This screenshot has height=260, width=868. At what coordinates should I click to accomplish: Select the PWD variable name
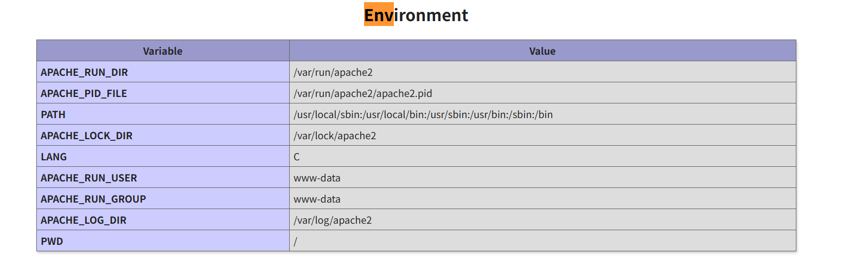(x=52, y=241)
